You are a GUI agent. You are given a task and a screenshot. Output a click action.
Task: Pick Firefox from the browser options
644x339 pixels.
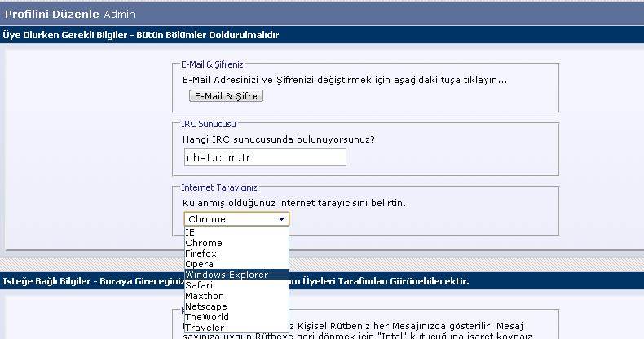236,253
